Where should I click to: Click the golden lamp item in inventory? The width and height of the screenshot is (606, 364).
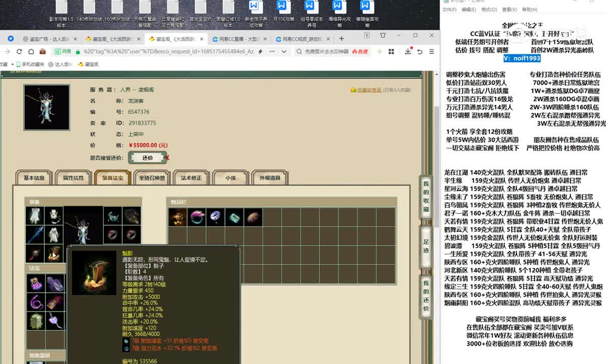click(178, 217)
